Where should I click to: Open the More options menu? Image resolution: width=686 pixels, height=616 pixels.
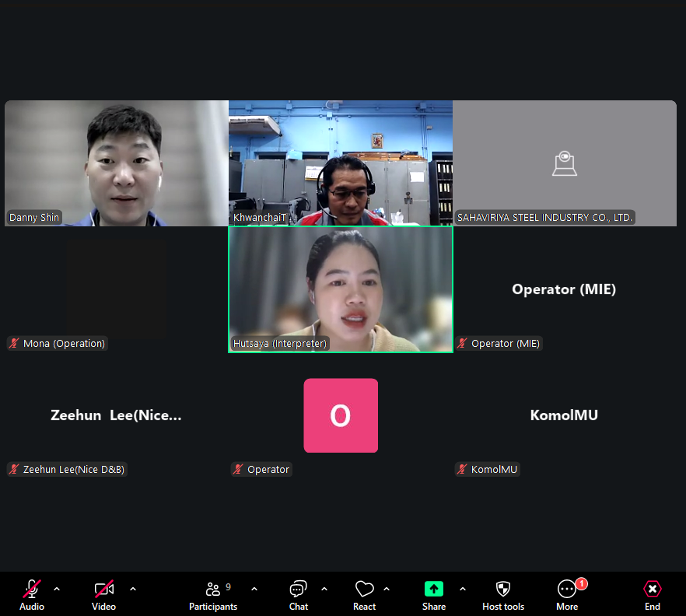click(567, 590)
